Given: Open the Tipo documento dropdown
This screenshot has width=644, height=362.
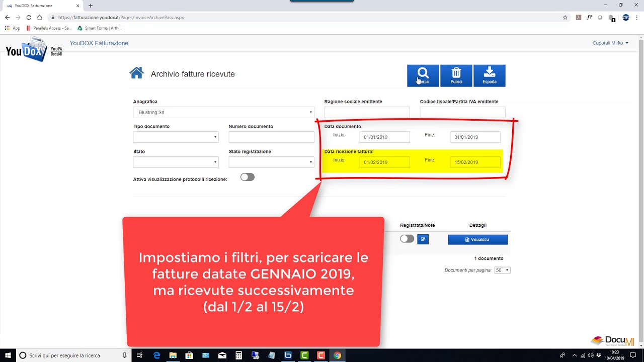Looking at the screenshot, I should (176, 137).
